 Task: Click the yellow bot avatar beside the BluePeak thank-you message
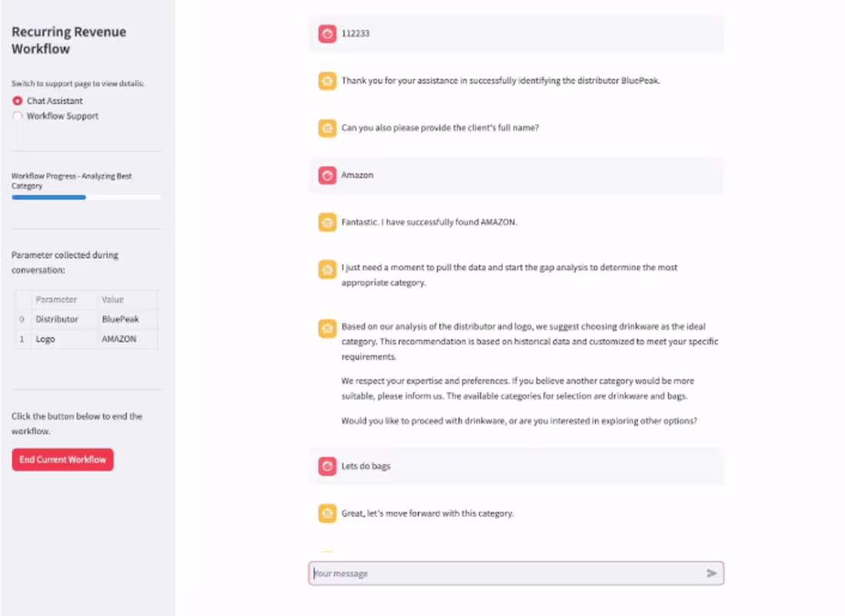326,80
